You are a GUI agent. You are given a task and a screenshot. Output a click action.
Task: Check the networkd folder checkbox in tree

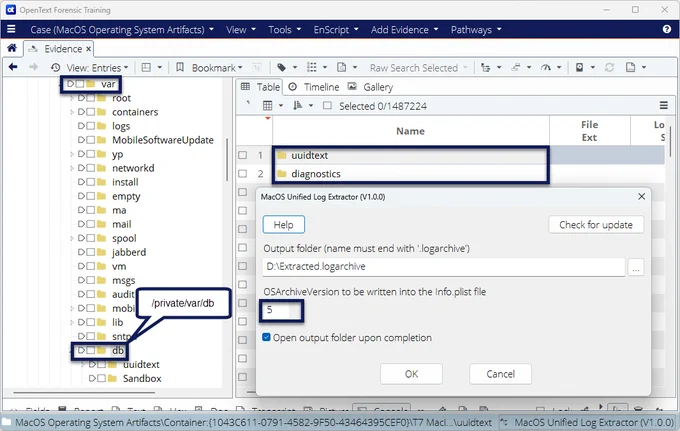pyautogui.click(x=90, y=168)
